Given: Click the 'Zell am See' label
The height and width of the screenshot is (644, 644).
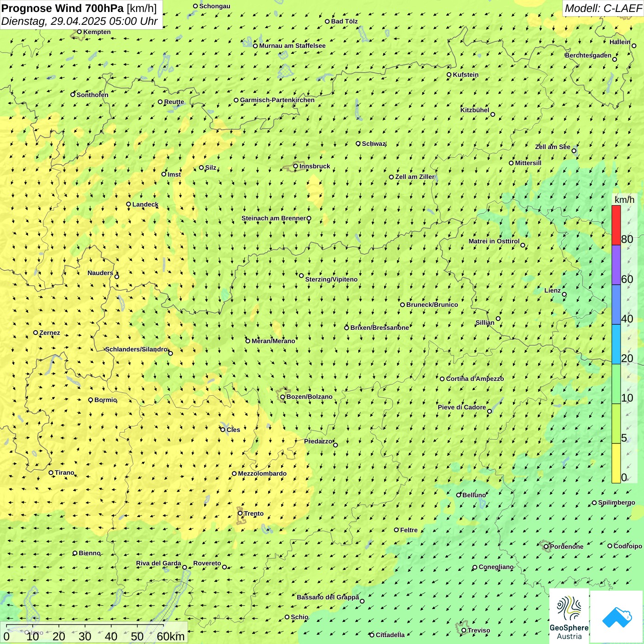Looking at the screenshot, I should [552, 147].
